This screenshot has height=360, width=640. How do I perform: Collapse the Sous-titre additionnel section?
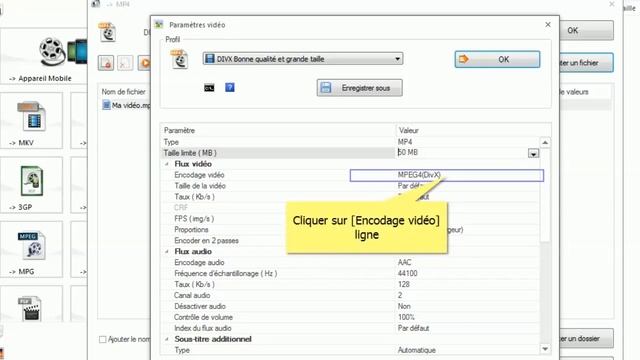click(x=167, y=339)
